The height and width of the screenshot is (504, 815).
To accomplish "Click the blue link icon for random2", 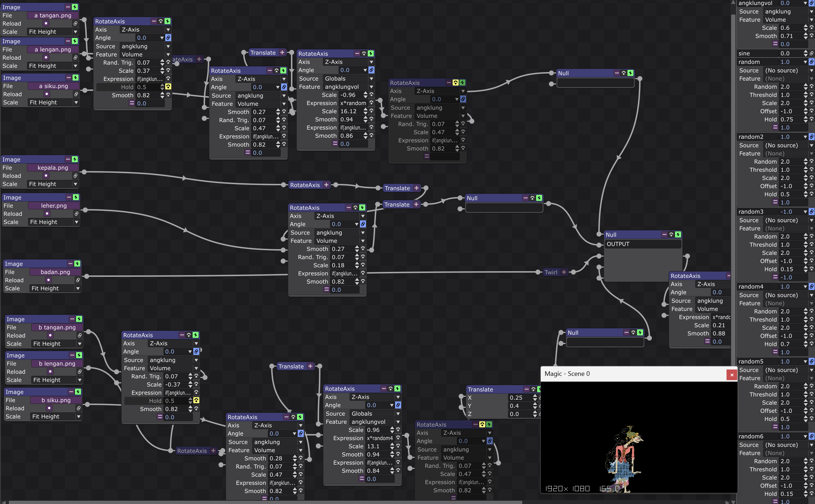I will tap(811, 137).
